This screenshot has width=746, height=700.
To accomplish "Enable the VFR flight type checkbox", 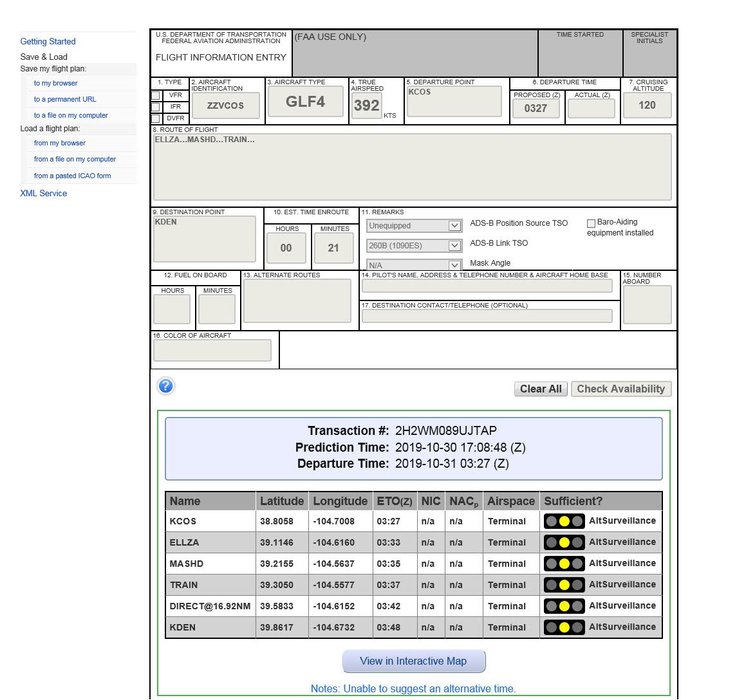I will (156, 96).
